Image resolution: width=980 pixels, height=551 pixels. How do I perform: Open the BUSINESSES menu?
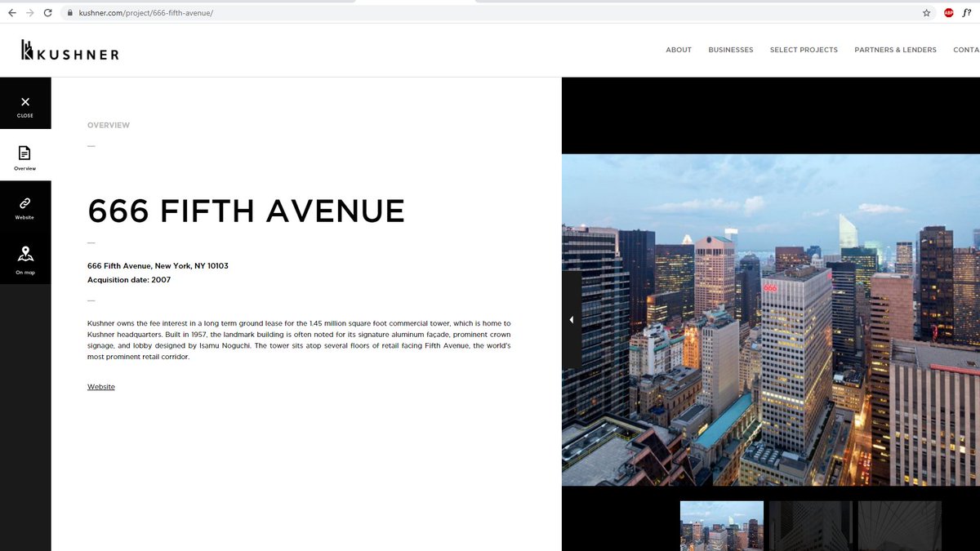(x=731, y=50)
